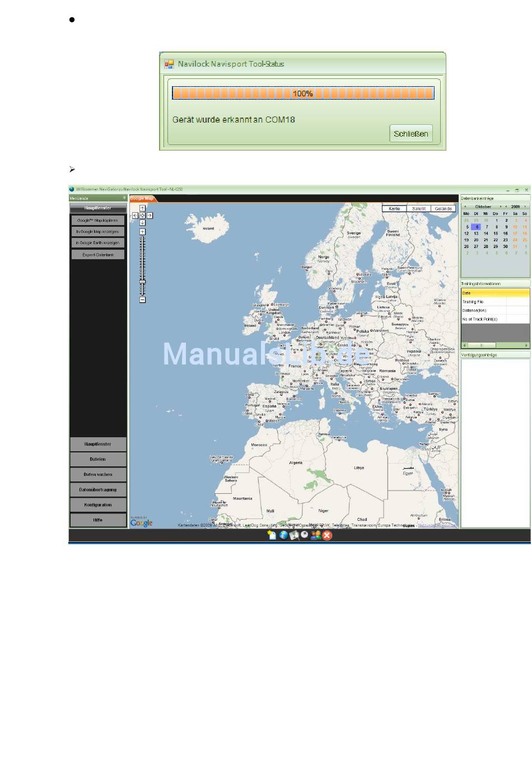Select day 15 in October calendar
Image resolution: width=532 pixels, height=767 pixels.
click(x=496, y=233)
